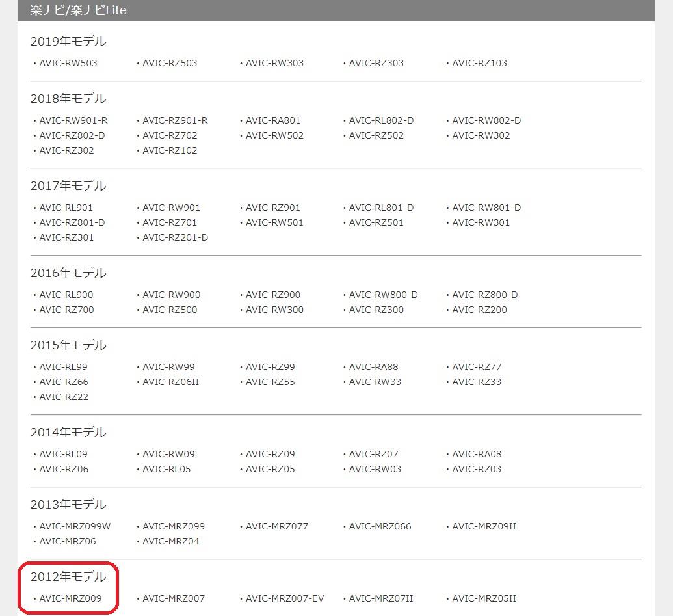Click model AVIC-RZ702

(x=170, y=135)
